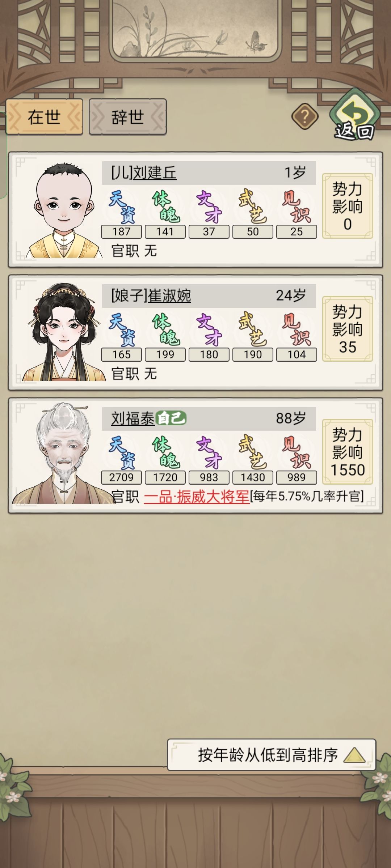Tap the 势力影响 35 box

348,329
